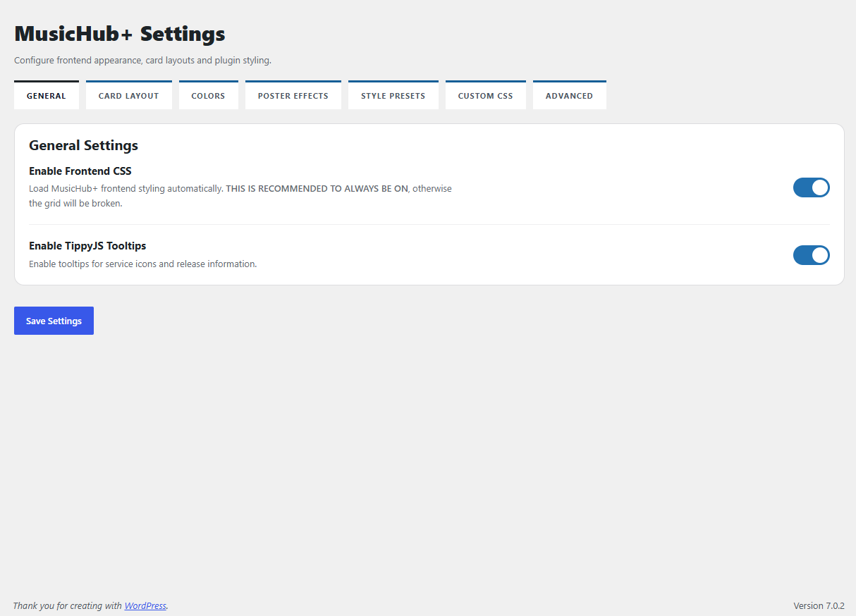Click the MusicHub+ Settings page title
This screenshot has width=856, height=616.
tap(120, 33)
